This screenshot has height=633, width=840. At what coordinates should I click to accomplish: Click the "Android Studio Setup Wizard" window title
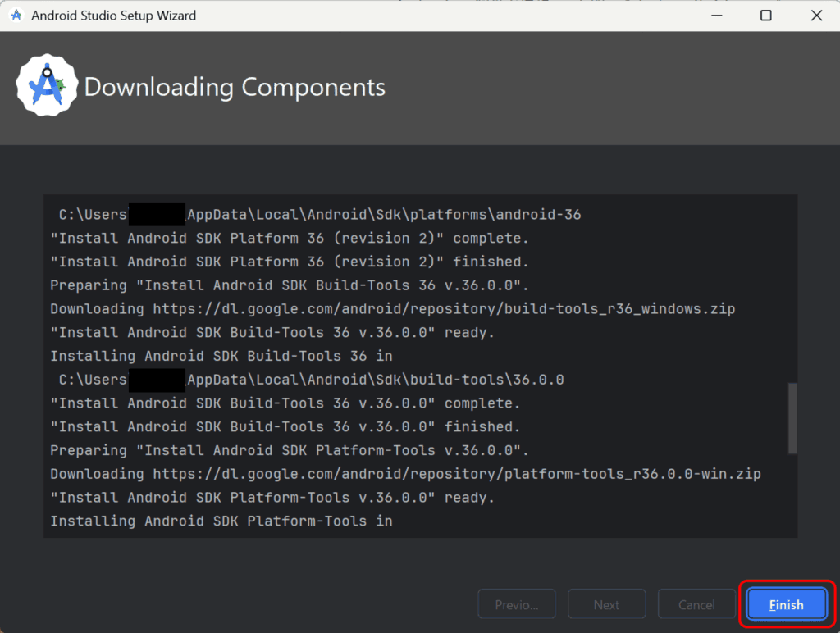click(113, 16)
